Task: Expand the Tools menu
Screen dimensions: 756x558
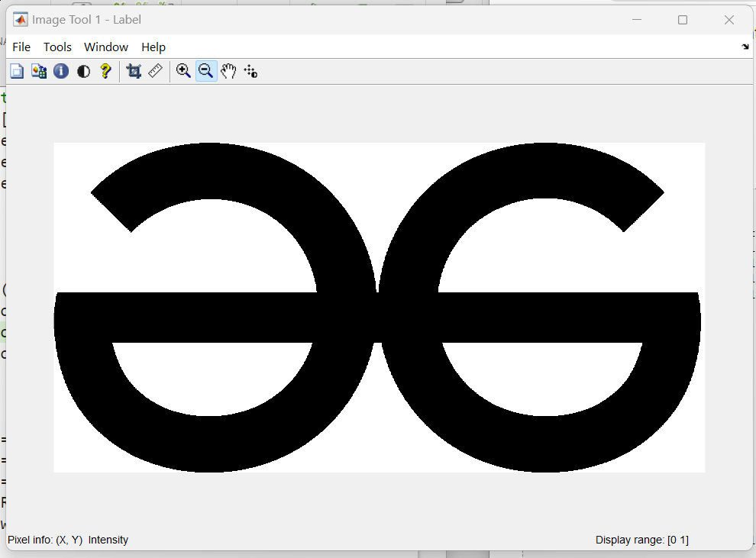Action: (57, 47)
